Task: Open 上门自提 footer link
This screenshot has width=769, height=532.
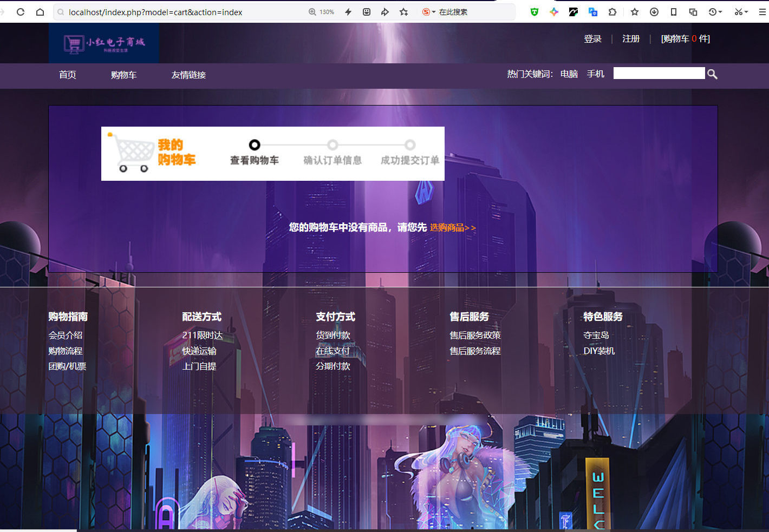Action: tap(199, 366)
